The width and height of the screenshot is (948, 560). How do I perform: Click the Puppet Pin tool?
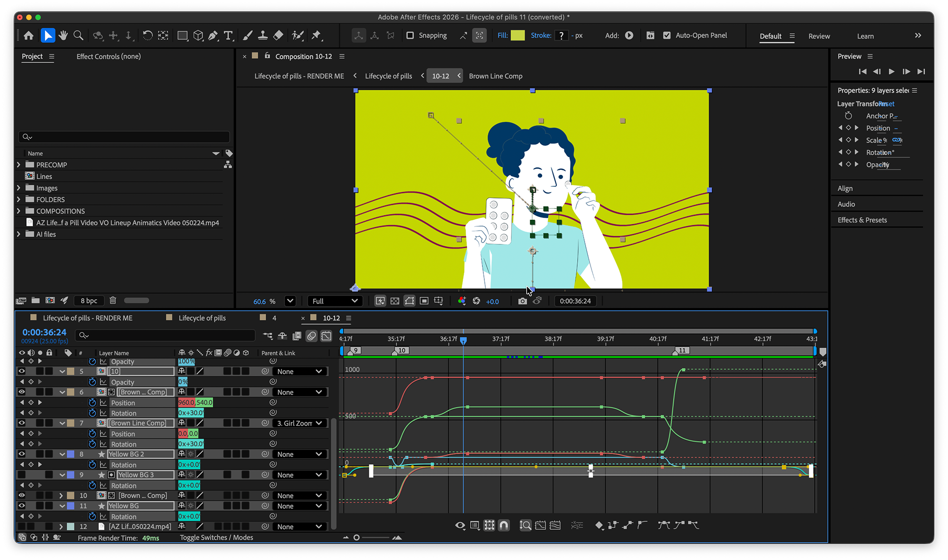point(316,36)
